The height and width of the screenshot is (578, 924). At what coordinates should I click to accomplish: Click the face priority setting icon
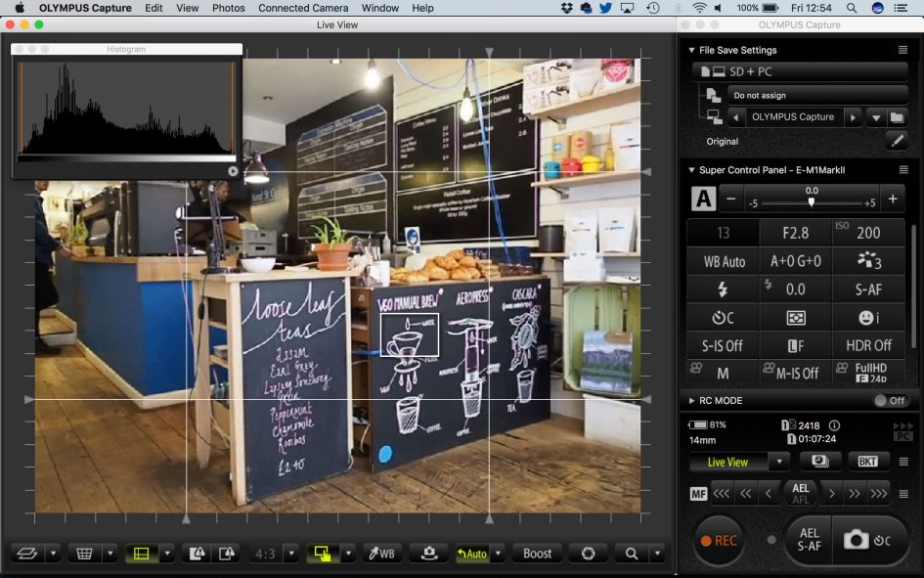tap(868, 318)
